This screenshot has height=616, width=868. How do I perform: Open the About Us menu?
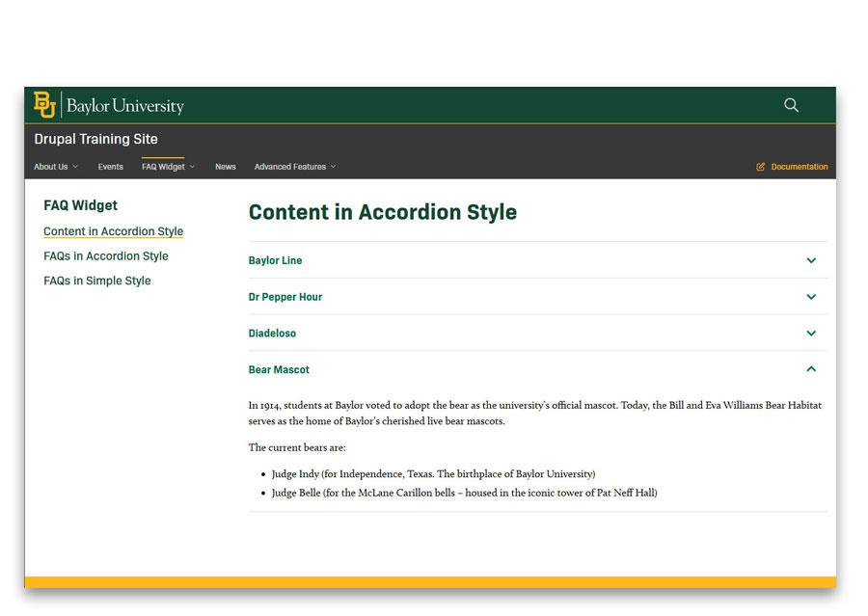[50, 167]
